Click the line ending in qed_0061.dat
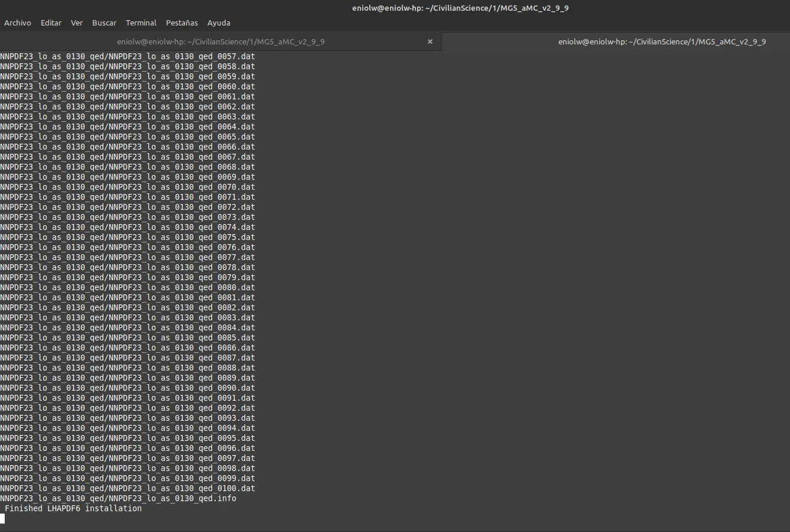Screen dimensions: 790x532 coord(127,96)
